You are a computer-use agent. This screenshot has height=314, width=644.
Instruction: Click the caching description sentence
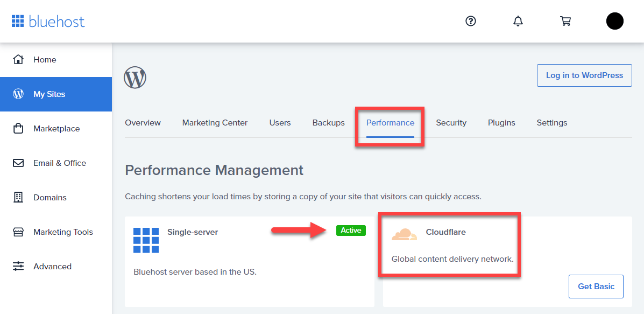pos(303,197)
